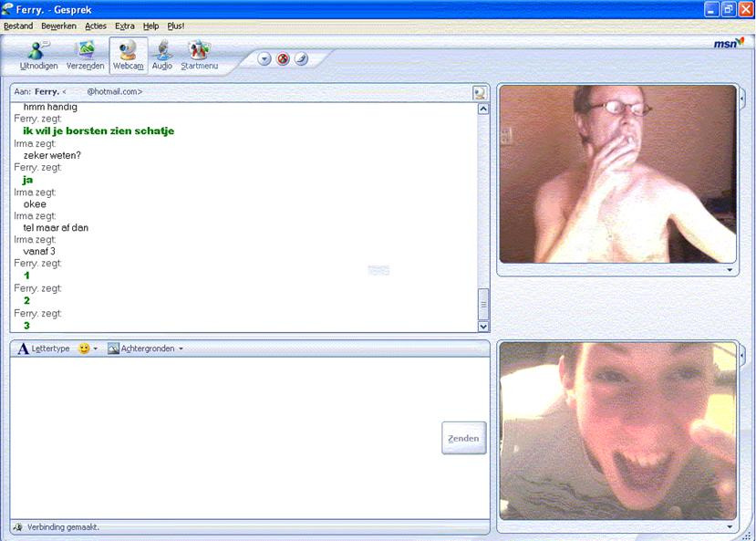Click the Uitnodigen (invite) toolbar icon
756x541 pixels.
point(38,54)
